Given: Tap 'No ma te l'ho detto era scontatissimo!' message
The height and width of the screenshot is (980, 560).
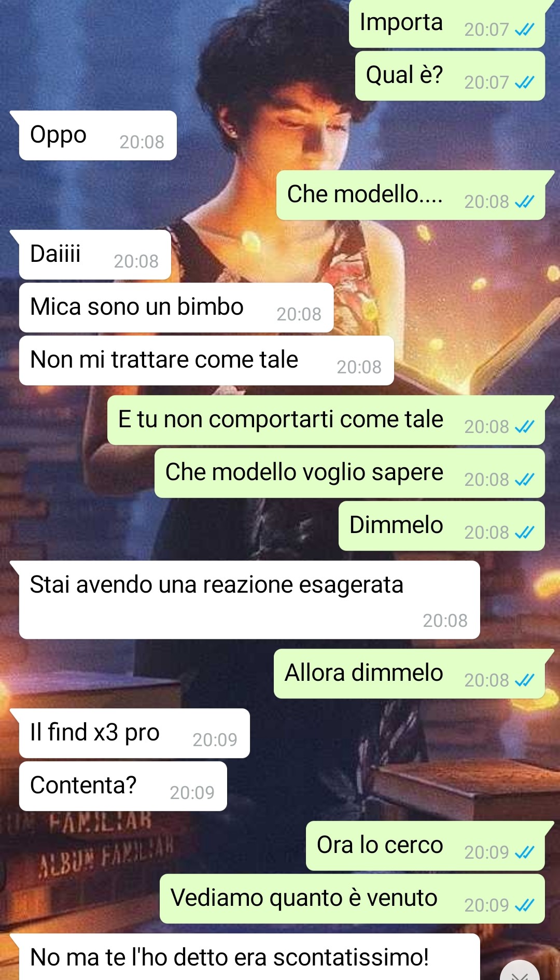Looking at the screenshot, I should point(249,957).
